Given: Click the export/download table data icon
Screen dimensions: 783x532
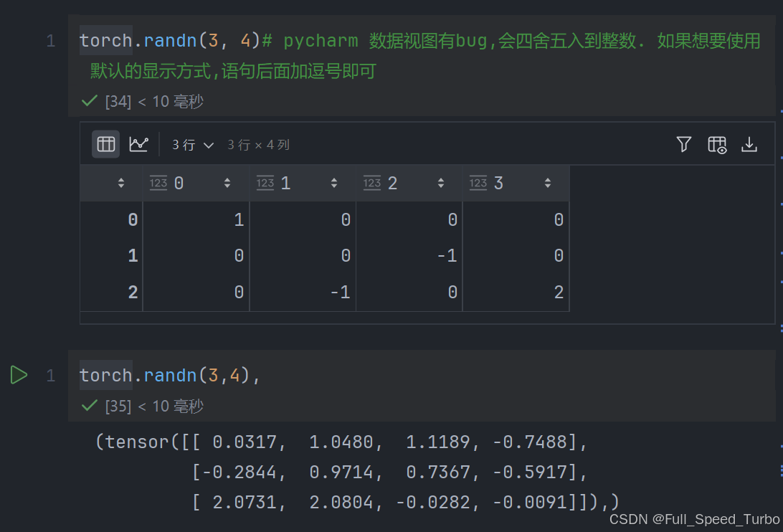Looking at the screenshot, I should 749,144.
